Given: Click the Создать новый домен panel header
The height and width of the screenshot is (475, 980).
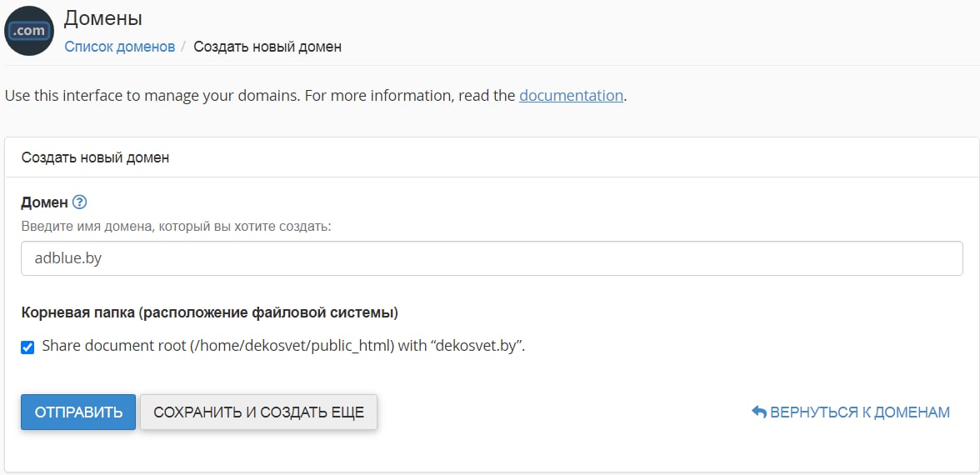Looking at the screenshot, I should pos(96,157).
